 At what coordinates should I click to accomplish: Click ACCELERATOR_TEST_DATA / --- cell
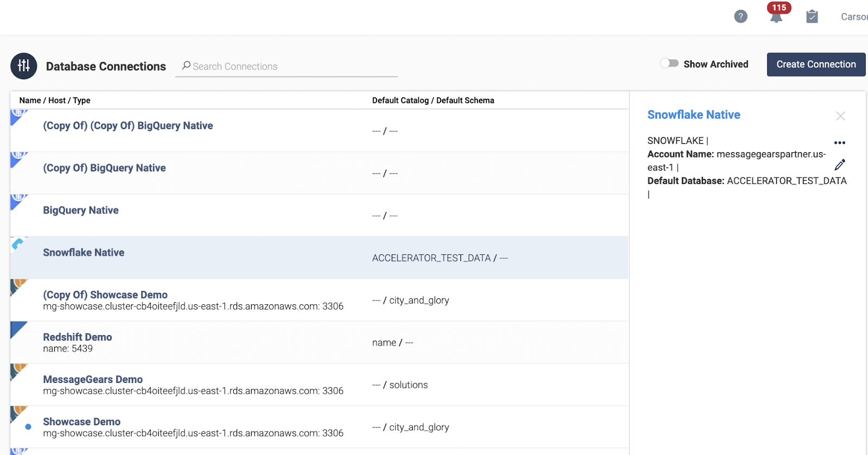click(440, 258)
